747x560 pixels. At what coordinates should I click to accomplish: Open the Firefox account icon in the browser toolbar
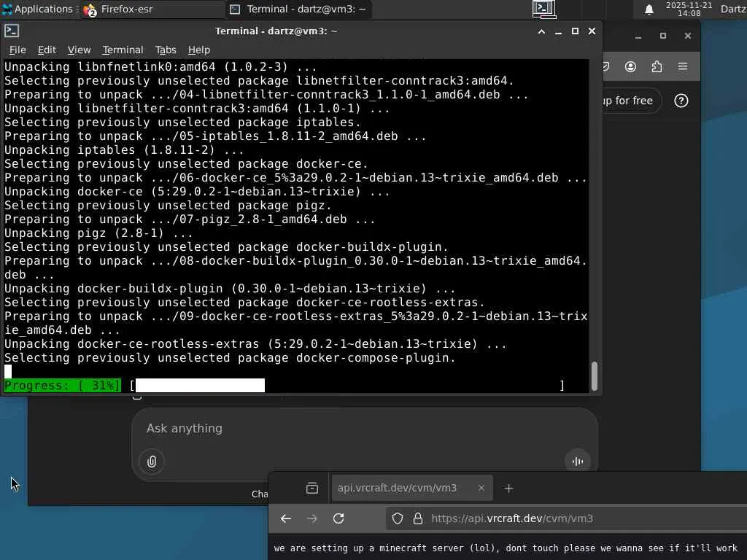click(630, 66)
